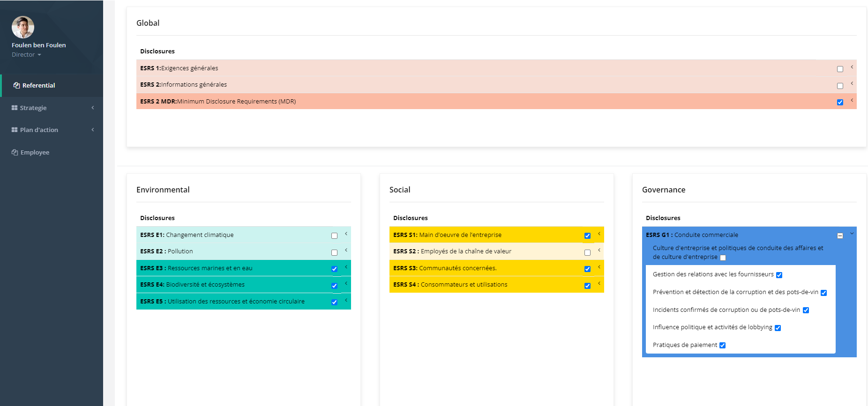Check the ESRS 1 Exigences générales checkbox
868x406 pixels.
(840, 69)
